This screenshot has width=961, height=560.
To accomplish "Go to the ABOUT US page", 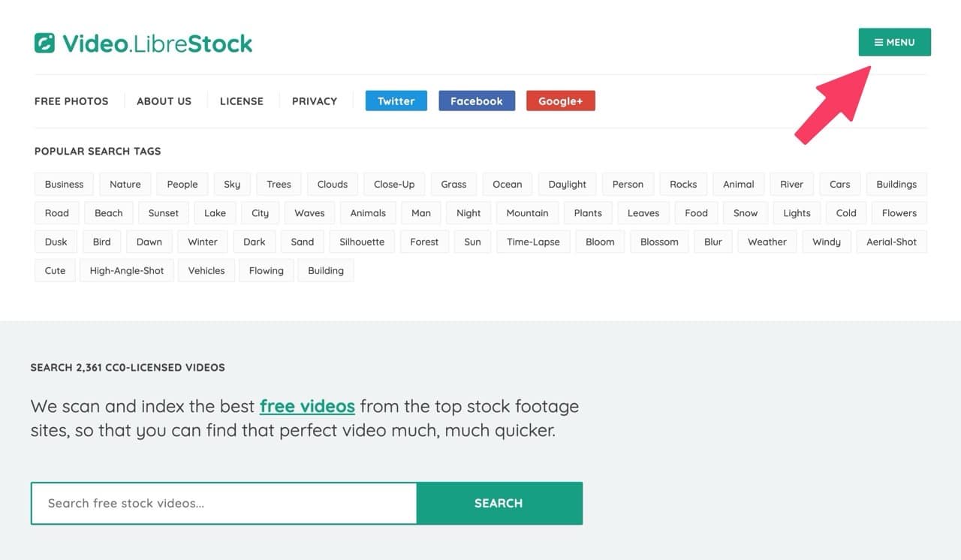I will click(164, 101).
